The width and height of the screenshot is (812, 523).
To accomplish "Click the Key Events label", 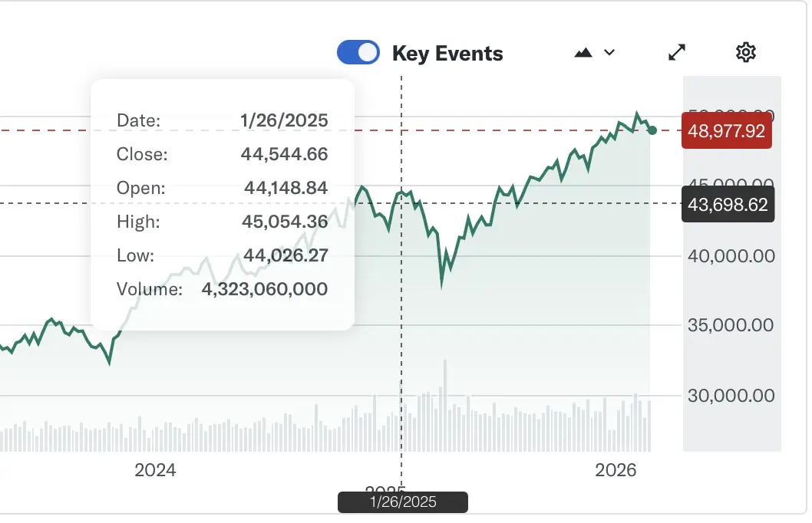I will [447, 54].
